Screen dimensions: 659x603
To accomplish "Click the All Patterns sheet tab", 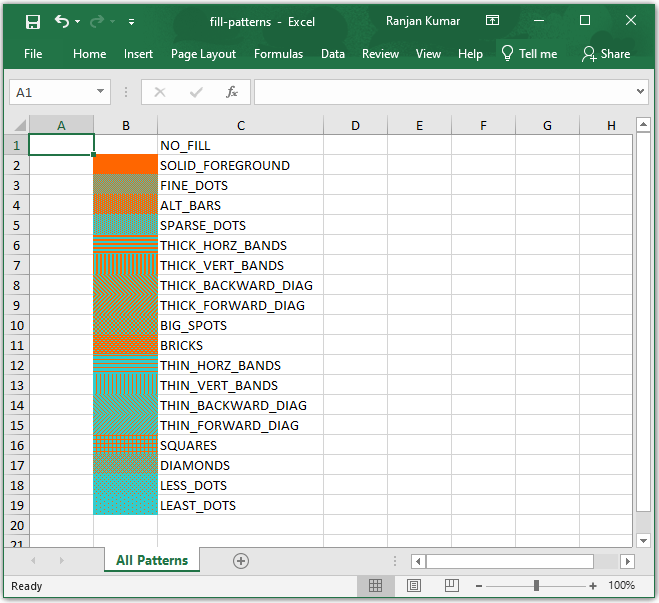I will click(x=152, y=560).
